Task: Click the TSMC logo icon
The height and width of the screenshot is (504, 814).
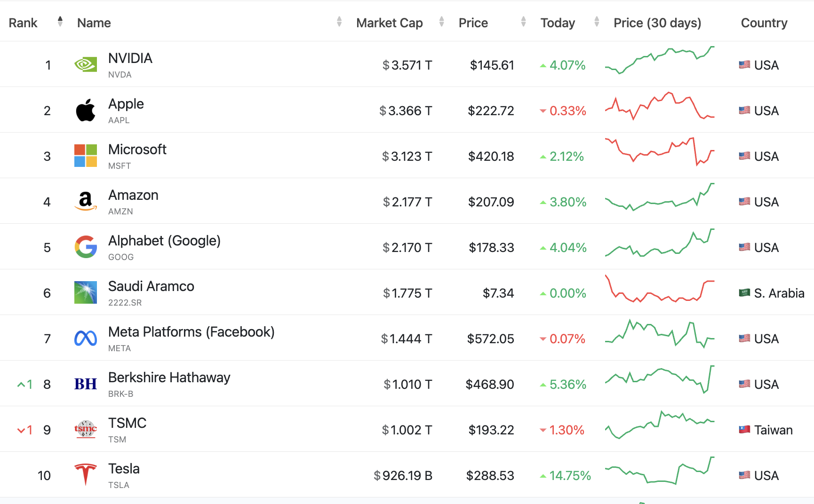Action: click(x=86, y=429)
